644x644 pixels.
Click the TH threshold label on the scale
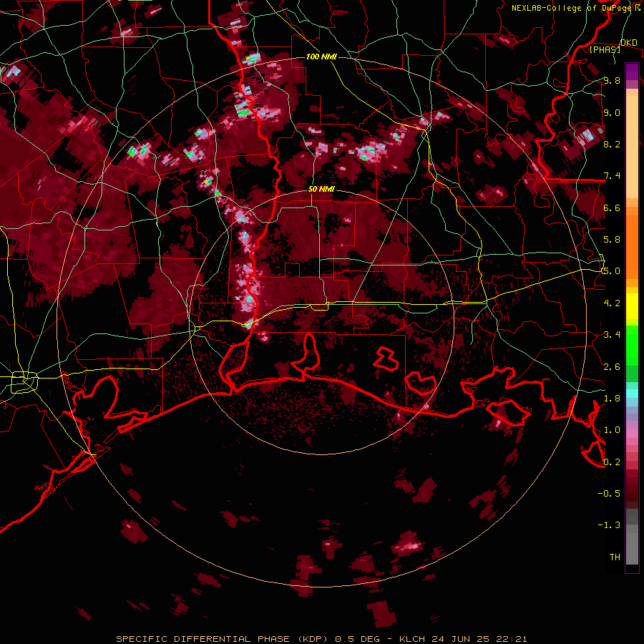615,557
